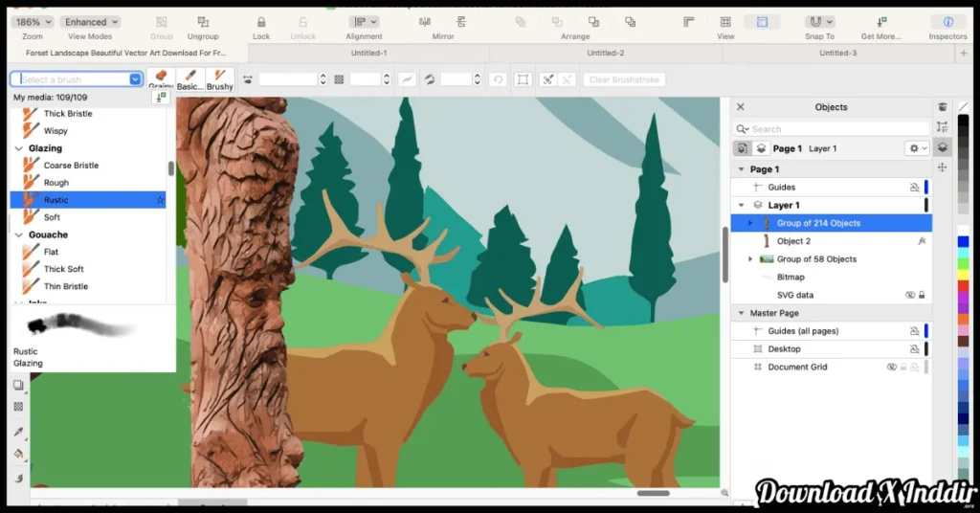This screenshot has width=980, height=513.
Task: Click the bounding box icon in the brush bar
Action: coord(523,79)
